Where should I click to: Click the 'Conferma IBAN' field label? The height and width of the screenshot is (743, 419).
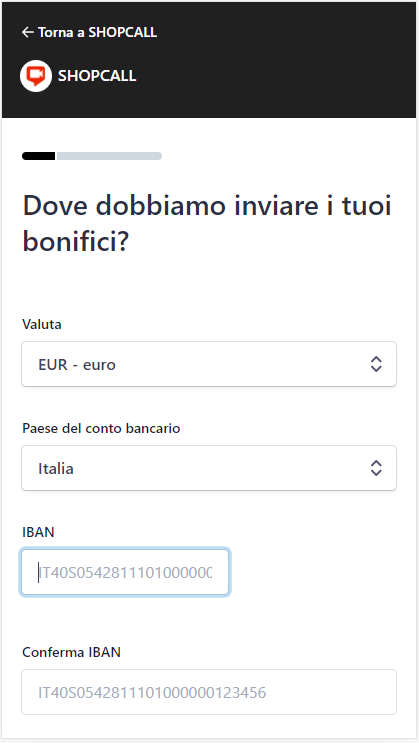pyautogui.click(x=72, y=652)
